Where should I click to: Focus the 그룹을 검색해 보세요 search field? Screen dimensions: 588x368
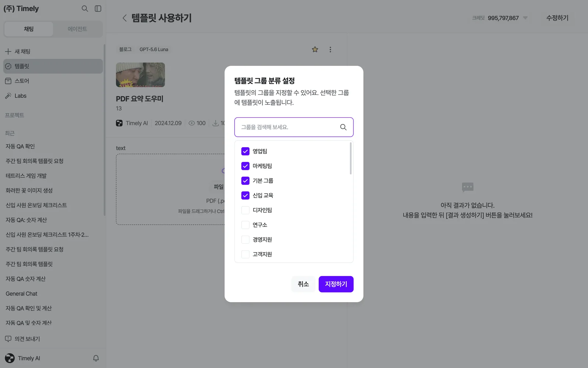point(294,127)
